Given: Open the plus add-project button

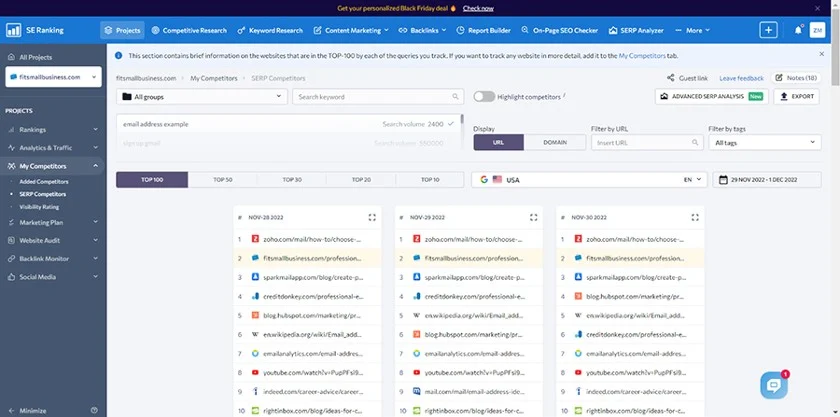Looking at the screenshot, I should click(768, 30).
